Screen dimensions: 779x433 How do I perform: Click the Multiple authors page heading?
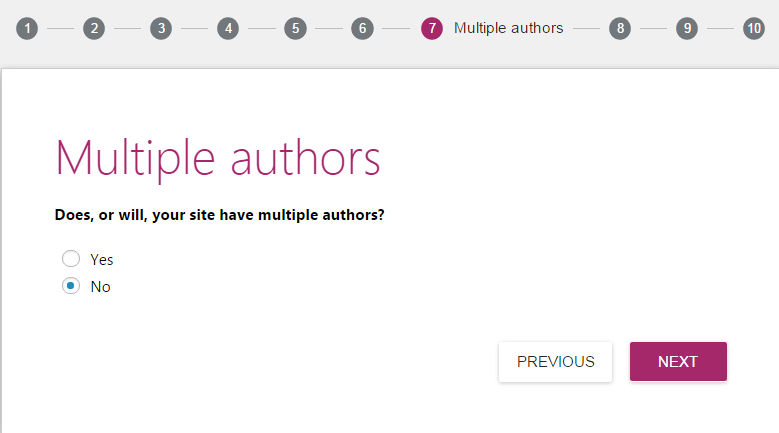pos(218,158)
